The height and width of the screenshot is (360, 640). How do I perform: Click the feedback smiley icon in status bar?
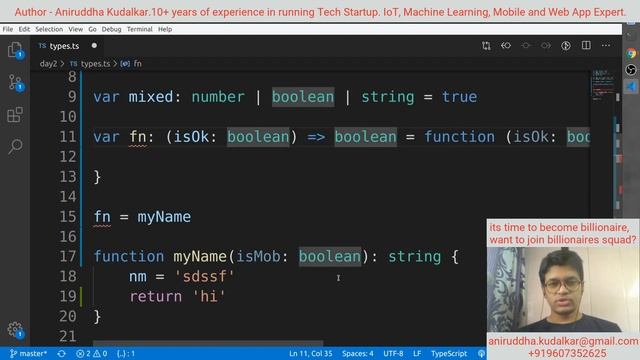tap(481, 353)
